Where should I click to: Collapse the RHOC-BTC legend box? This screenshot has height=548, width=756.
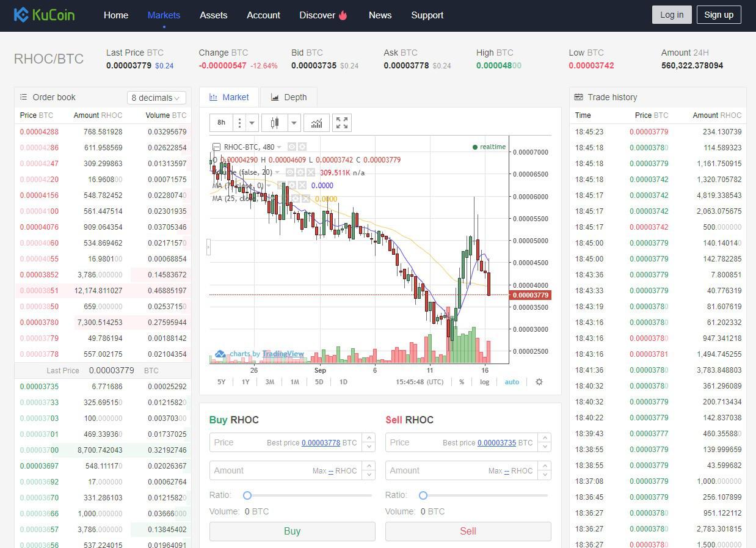[x=216, y=147]
